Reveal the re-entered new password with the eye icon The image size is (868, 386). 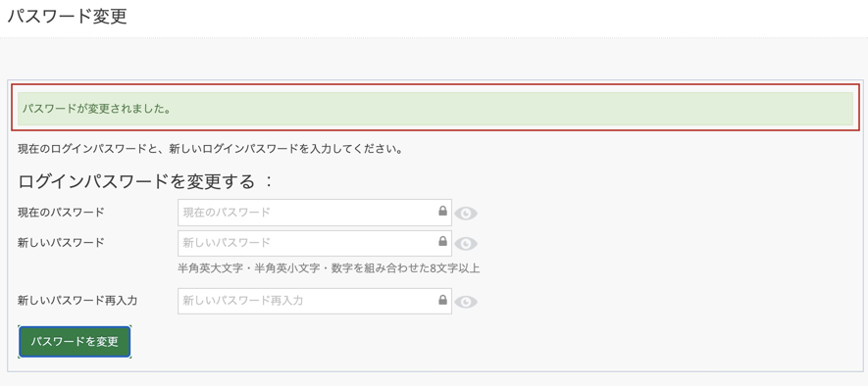tap(466, 302)
